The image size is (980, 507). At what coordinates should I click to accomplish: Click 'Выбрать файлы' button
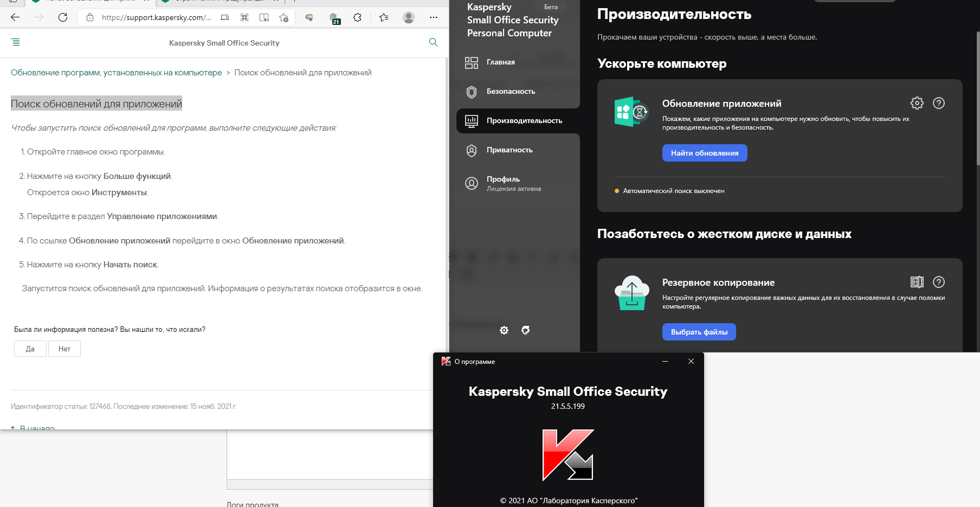tap(699, 332)
